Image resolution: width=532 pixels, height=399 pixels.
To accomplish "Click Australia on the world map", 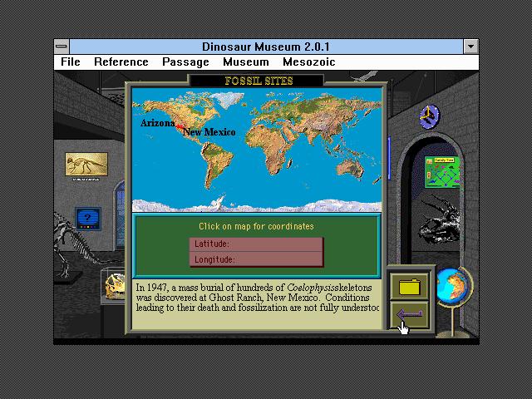I will 350,168.
